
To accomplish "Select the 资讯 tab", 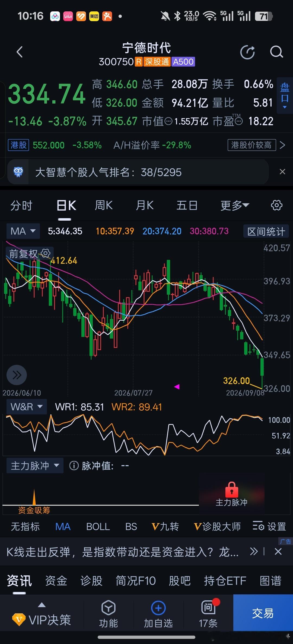I will point(19,581).
